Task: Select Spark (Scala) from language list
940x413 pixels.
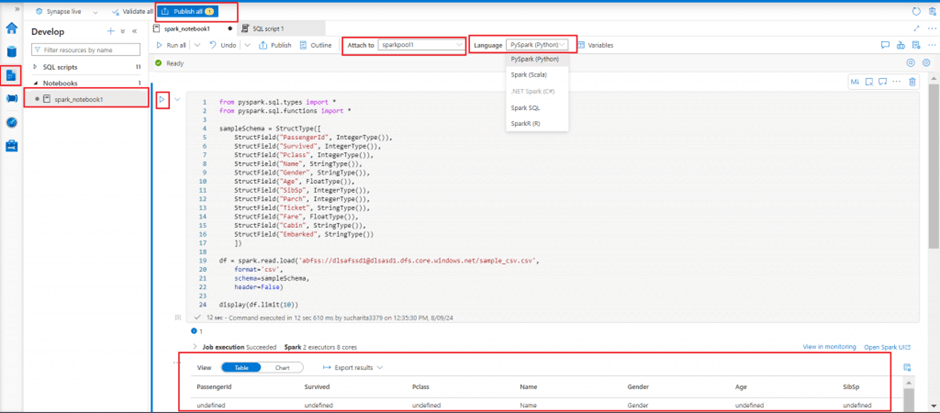Action: pyautogui.click(x=528, y=75)
